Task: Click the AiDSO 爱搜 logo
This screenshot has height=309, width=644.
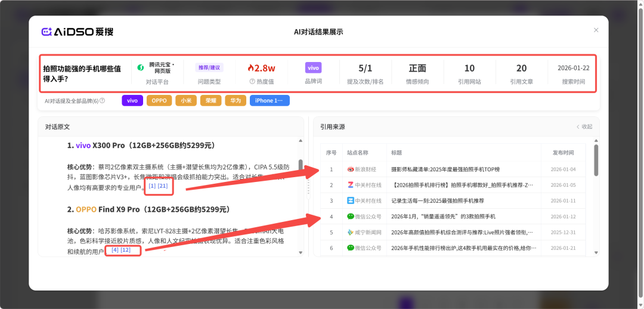Action: 77,32
